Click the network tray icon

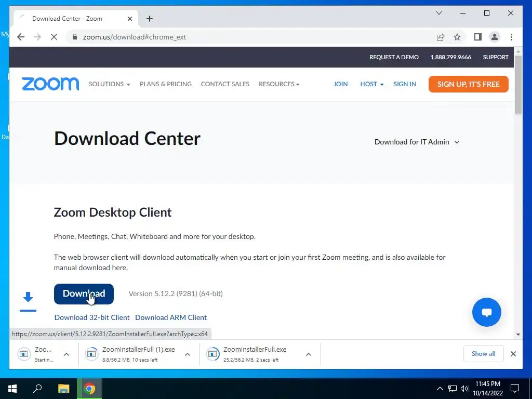[453, 389]
